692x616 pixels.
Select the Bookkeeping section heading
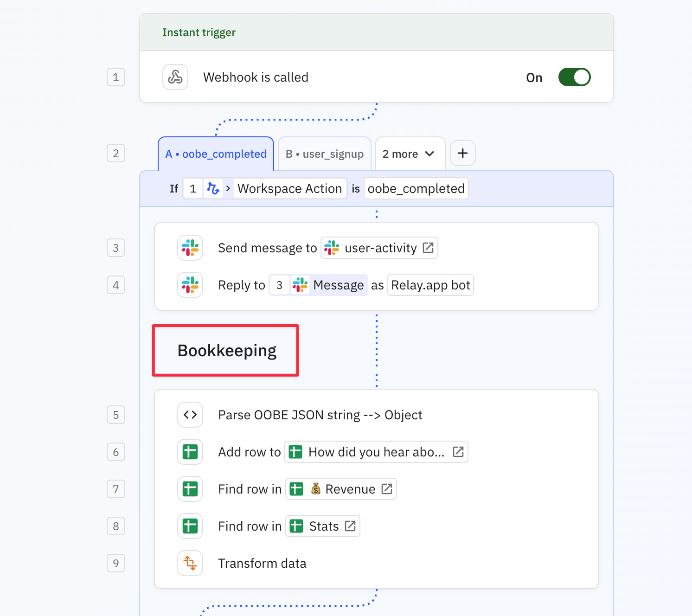227,351
